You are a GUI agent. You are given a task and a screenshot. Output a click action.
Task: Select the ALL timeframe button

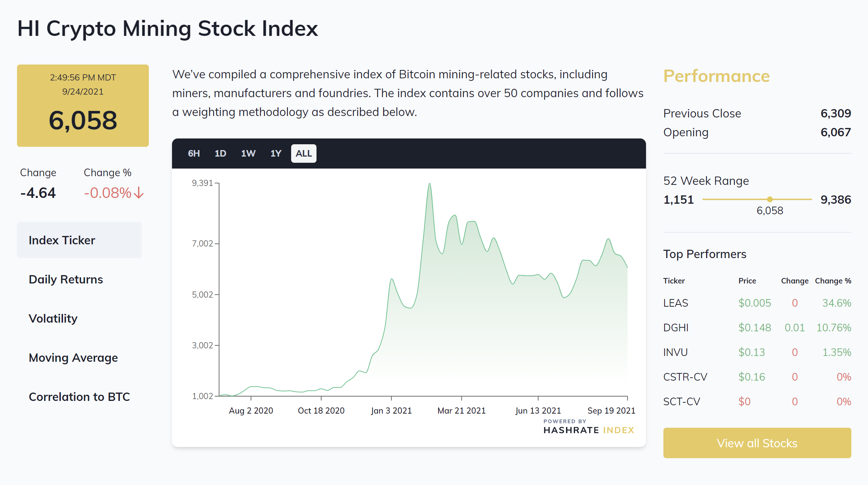tap(303, 153)
